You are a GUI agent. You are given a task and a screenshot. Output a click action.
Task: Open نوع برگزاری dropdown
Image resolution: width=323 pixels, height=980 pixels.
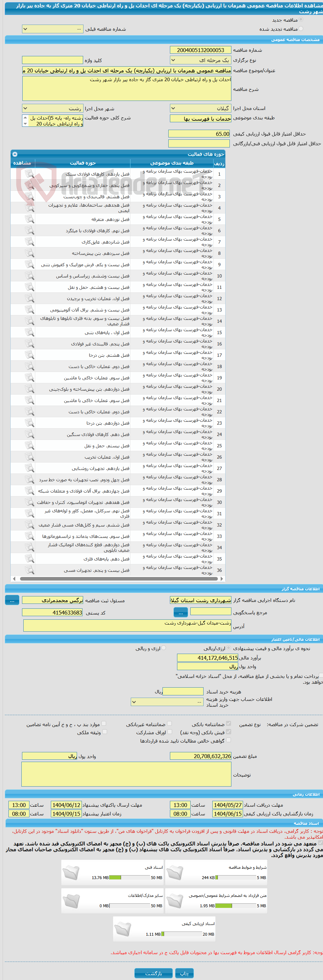[x=200, y=60]
